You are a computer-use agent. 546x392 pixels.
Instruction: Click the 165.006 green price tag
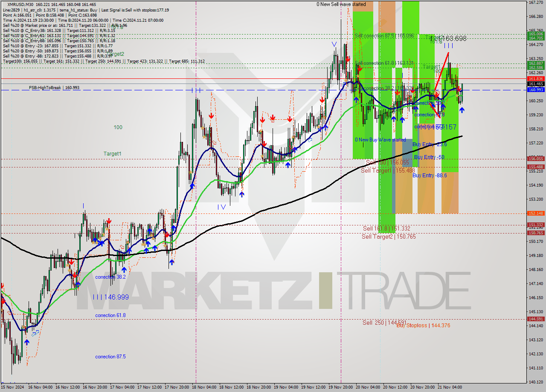pyautogui.click(x=536, y=34)
